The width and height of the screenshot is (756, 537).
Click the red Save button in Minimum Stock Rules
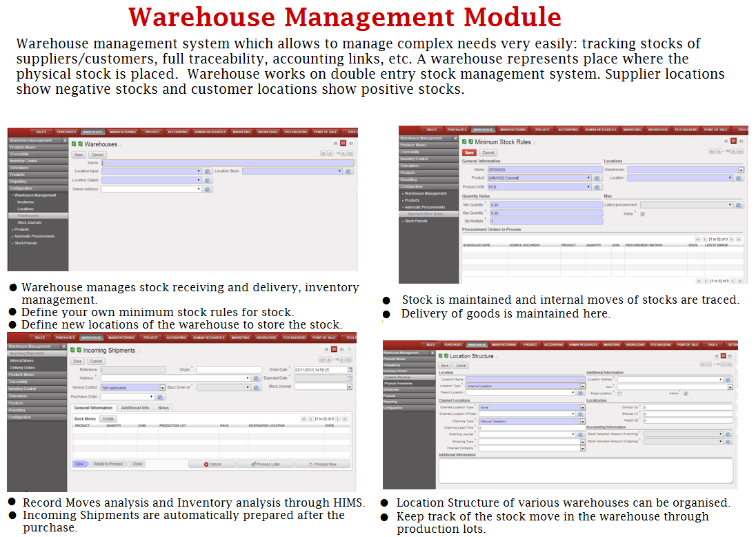pos(469,153)
